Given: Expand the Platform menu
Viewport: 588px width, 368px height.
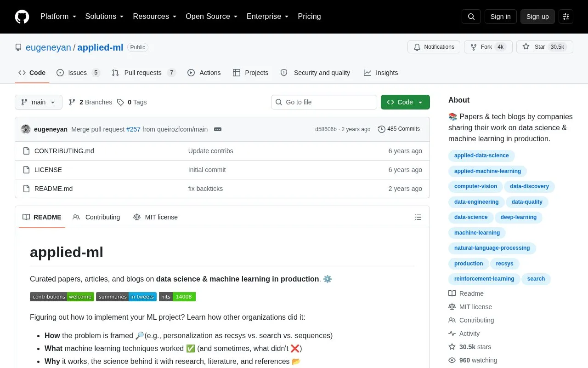Looking at the screenshot, I should [x=58, y=17].
